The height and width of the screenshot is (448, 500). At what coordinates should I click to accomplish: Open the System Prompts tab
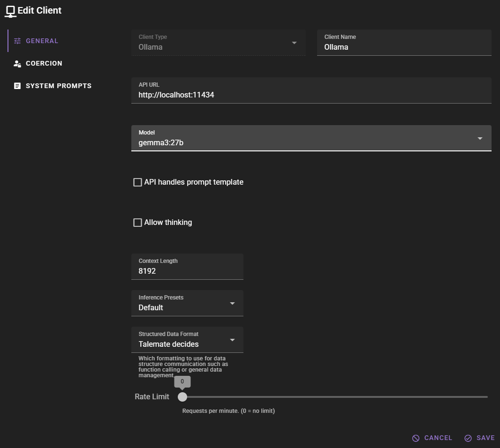coord(58,86)
